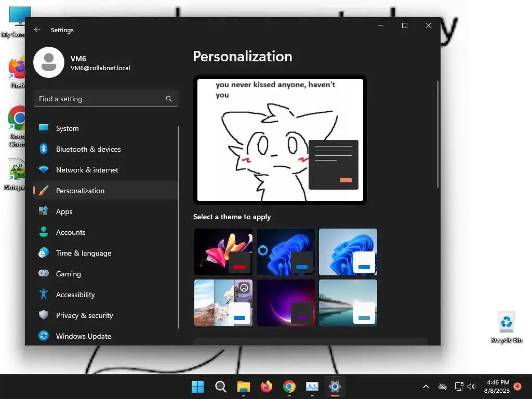Click the search magnifier in Find a setting
This screenshot has height=399, width=532.
click(169, 99)
